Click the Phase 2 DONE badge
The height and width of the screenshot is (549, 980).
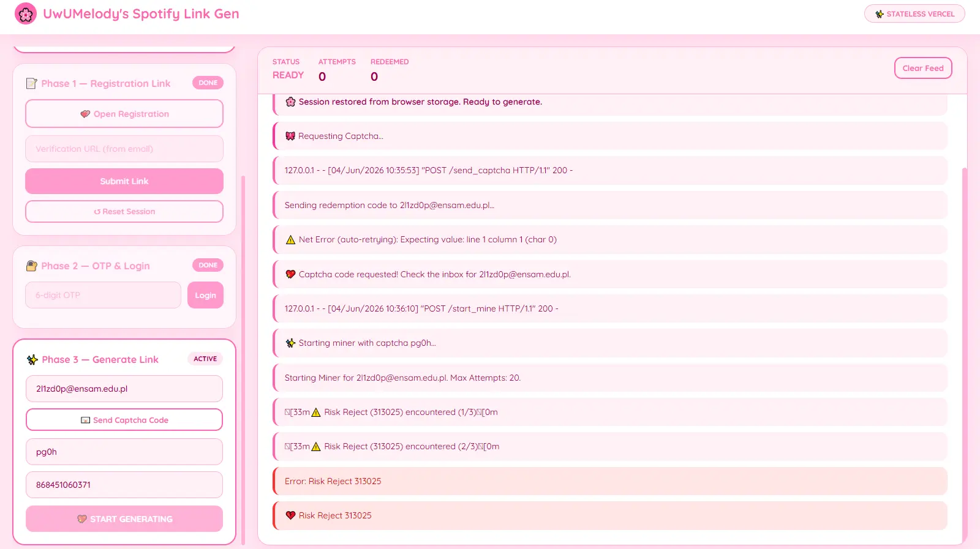pos(208,265)
